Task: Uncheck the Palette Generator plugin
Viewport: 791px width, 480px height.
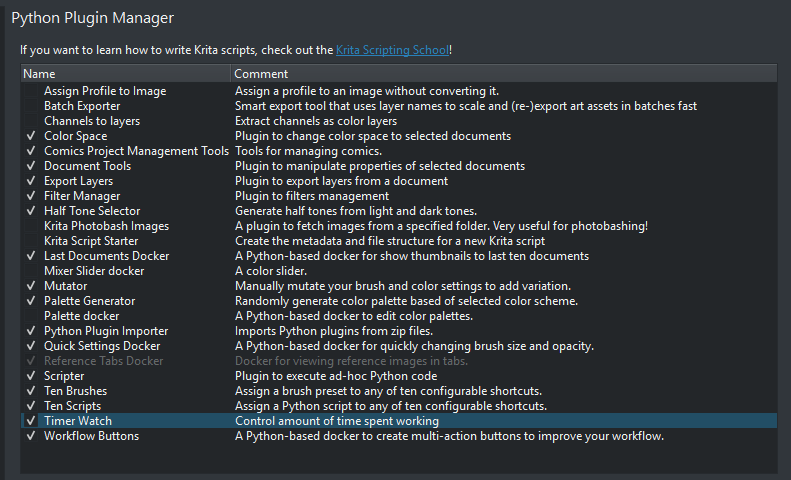Action: click(x=31, y=301)
